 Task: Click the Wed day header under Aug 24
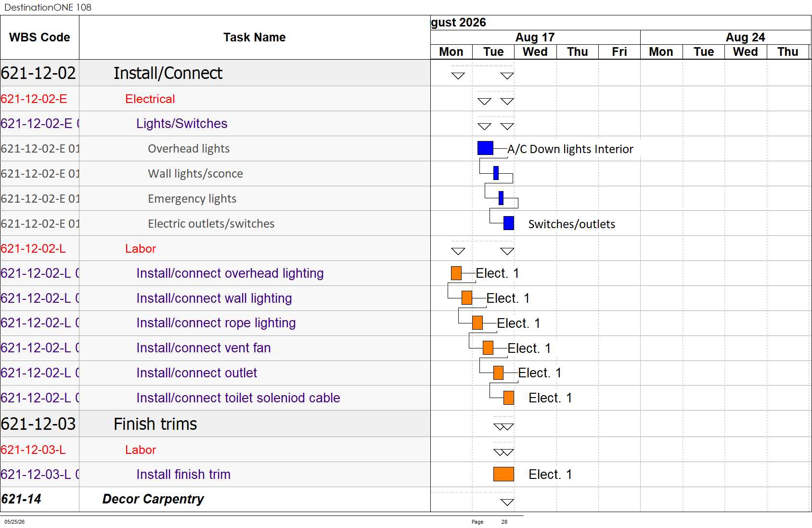746,52
